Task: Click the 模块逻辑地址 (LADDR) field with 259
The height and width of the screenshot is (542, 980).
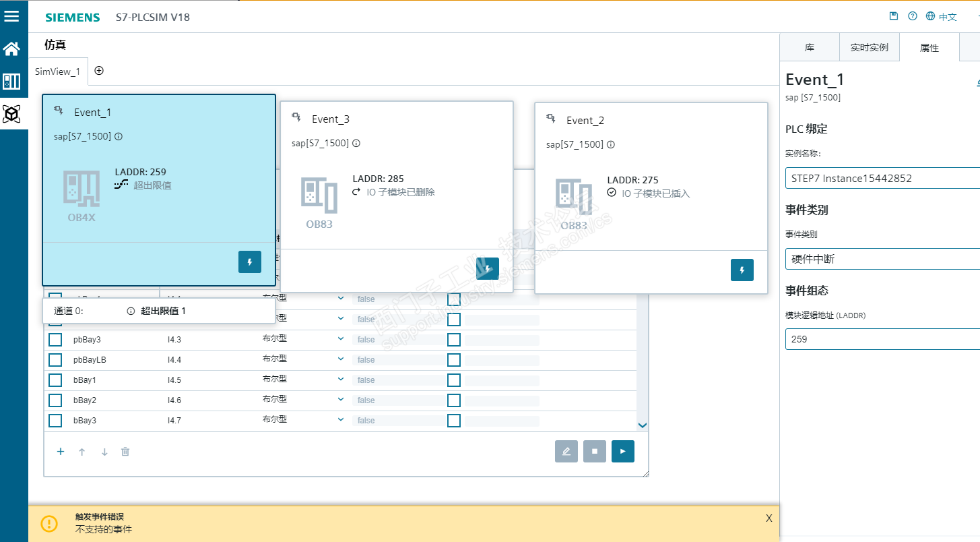Action: [x=882, y=339]
